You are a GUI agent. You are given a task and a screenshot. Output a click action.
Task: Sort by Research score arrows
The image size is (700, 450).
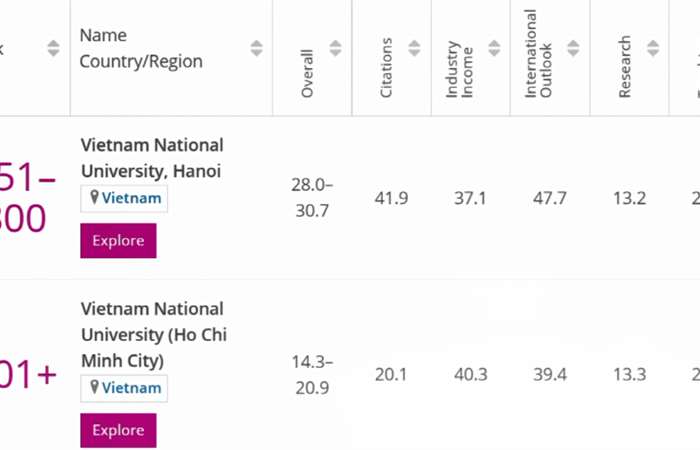pyautogui.click(x=653, y=48)
